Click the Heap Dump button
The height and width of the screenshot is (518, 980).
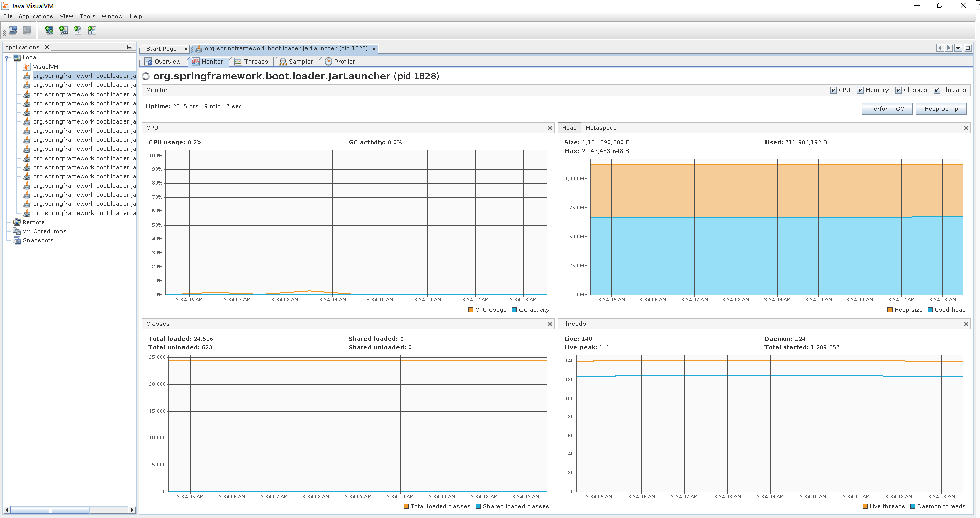941,109
